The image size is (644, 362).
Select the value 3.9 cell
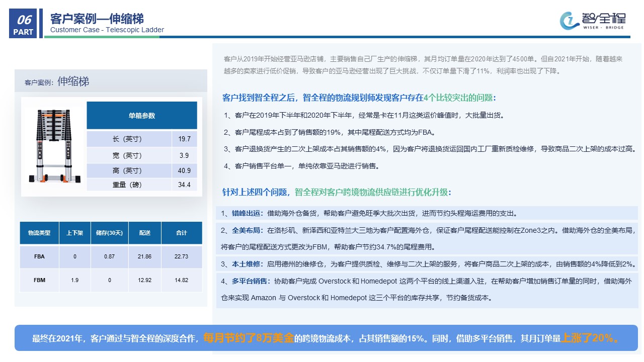point(185,155)
